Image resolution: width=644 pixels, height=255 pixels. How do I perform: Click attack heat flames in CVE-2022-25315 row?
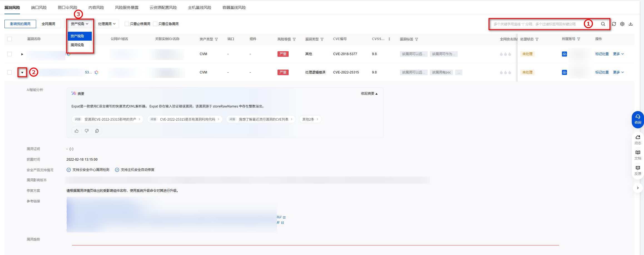(506, 72)
